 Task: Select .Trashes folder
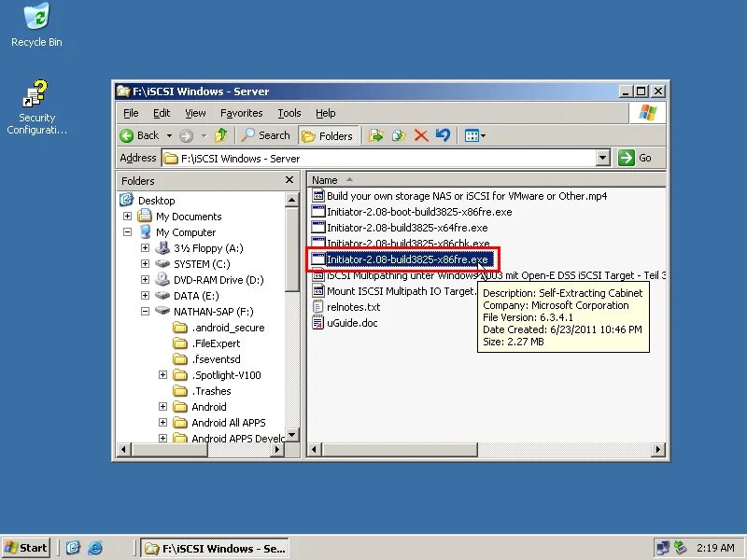click(211, 391)
